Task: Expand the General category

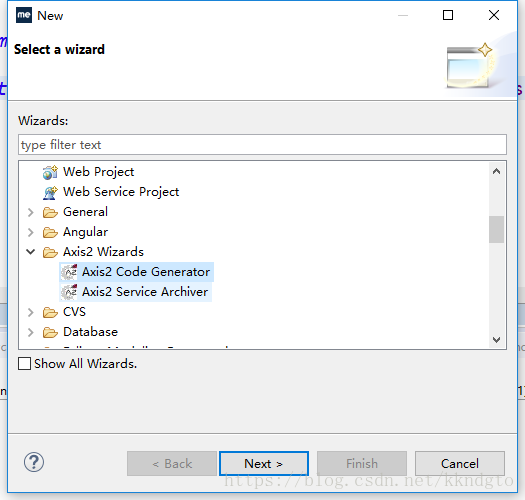Action: pos(30,212)
